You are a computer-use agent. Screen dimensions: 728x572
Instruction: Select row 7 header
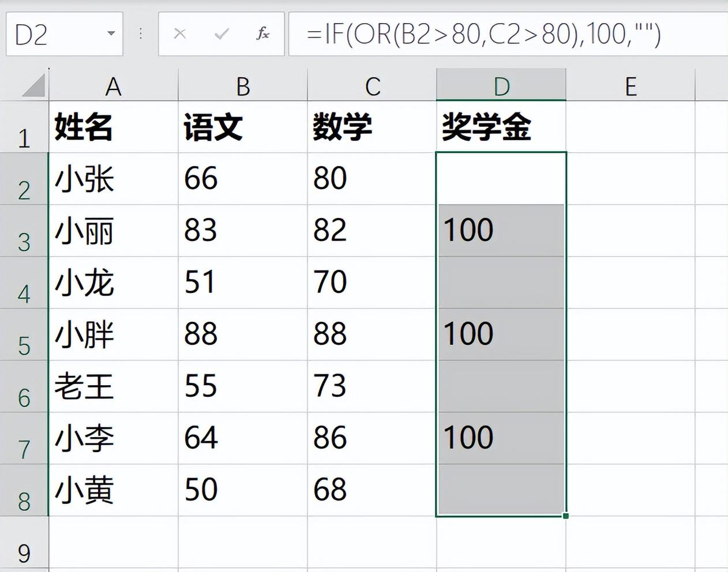pyautogui.click(x=24, y=438)
